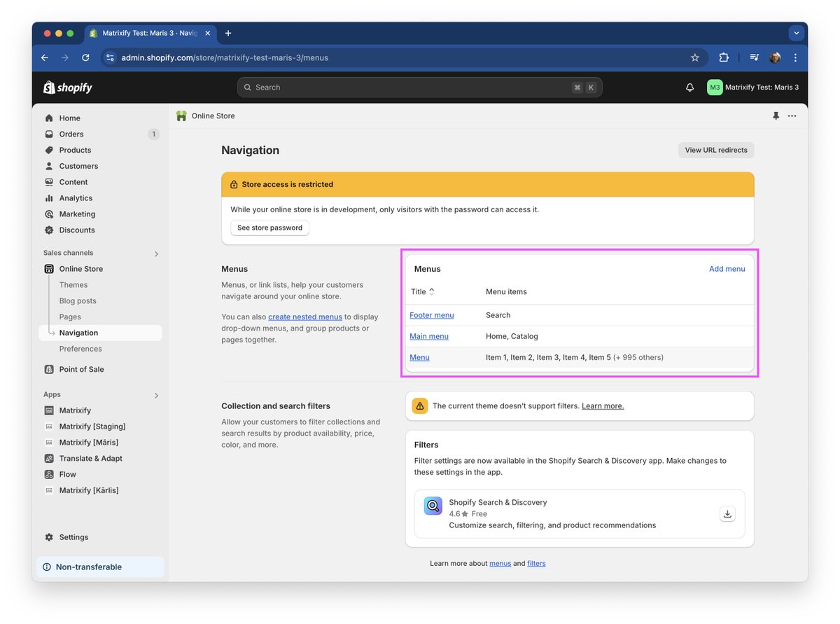Open Matrixify [Kārlis] app
The height and width of the screenshot is (624, 840).
89,490
